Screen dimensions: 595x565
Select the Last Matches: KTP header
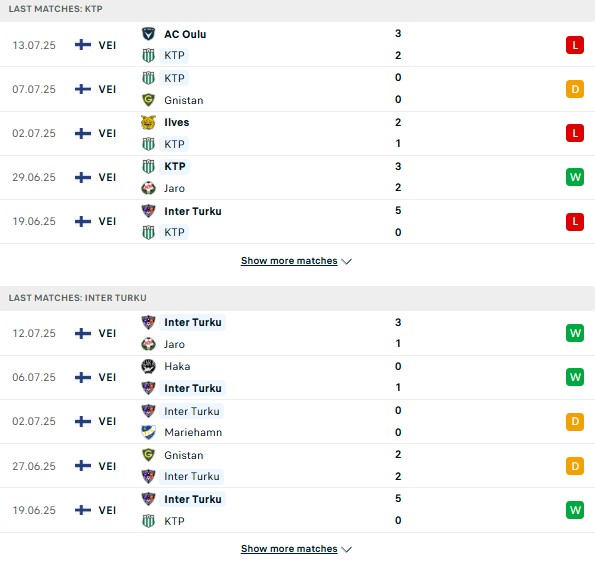click(x=55, y=9)
